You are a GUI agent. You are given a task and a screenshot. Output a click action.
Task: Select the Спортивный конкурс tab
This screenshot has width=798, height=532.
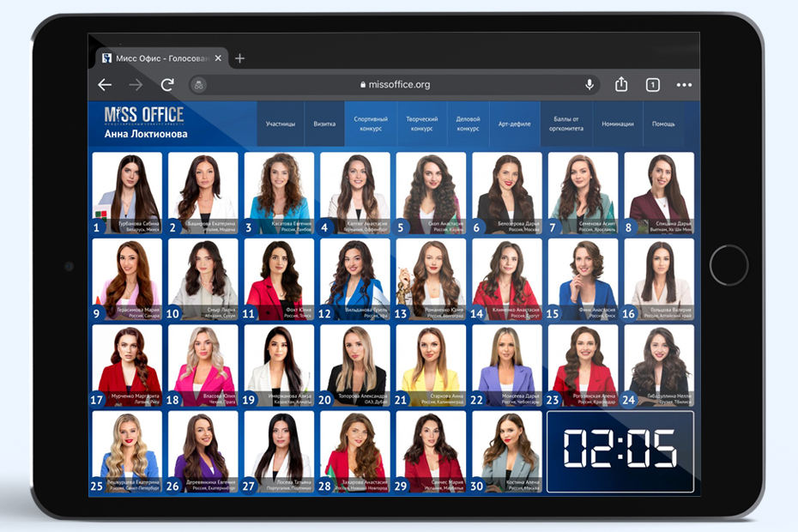point(371,124)
